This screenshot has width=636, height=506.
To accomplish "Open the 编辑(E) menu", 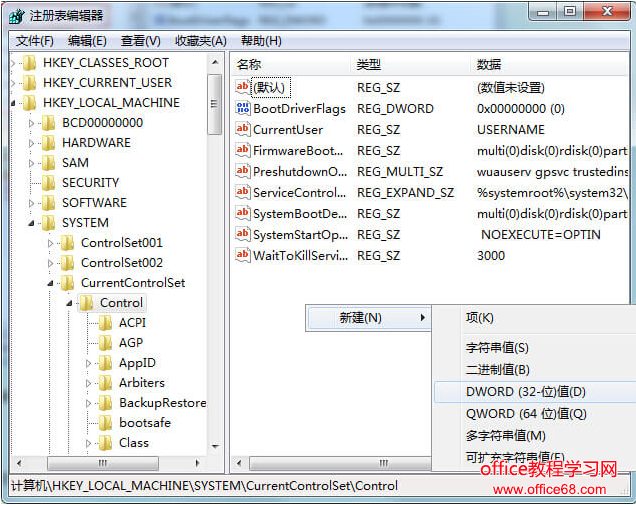I will (x=87, y=41).
